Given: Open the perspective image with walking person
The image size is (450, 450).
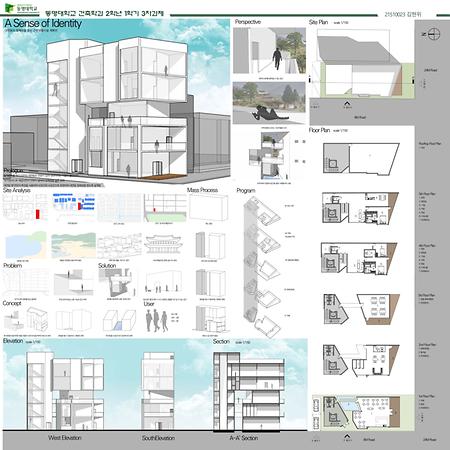Looking at the screenshot, I should pyautogui.click(x=269, y=51).
